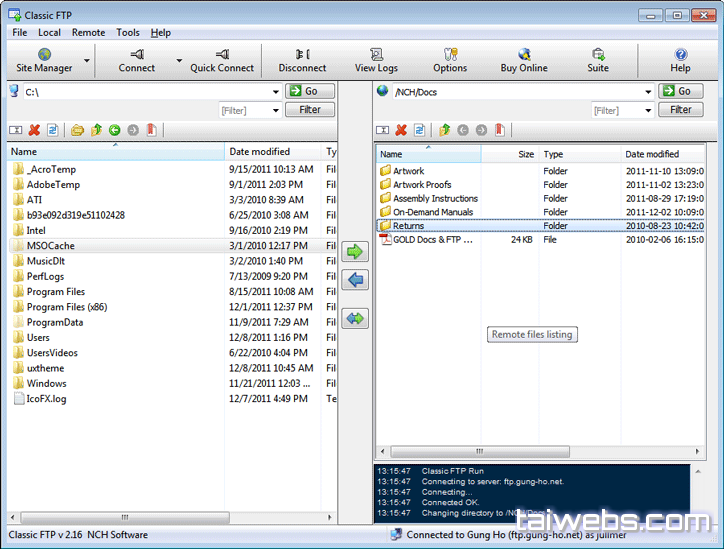Open View Logs
The height and width of the screenshot is (549, 724).
pyautogui.click(x=376, y=60)
